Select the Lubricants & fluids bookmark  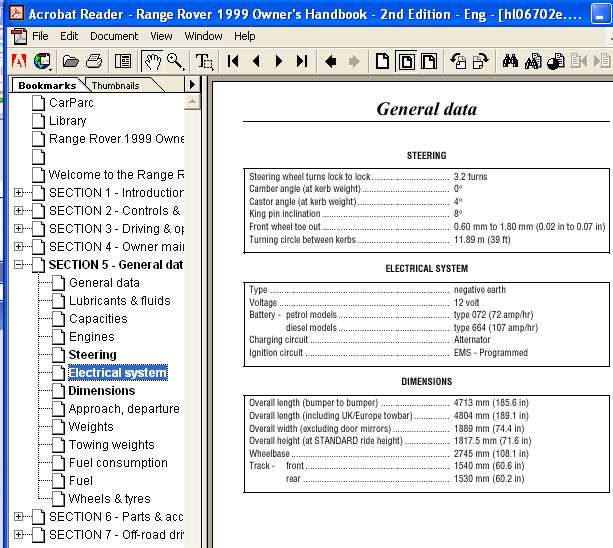(x=120, y=301)
